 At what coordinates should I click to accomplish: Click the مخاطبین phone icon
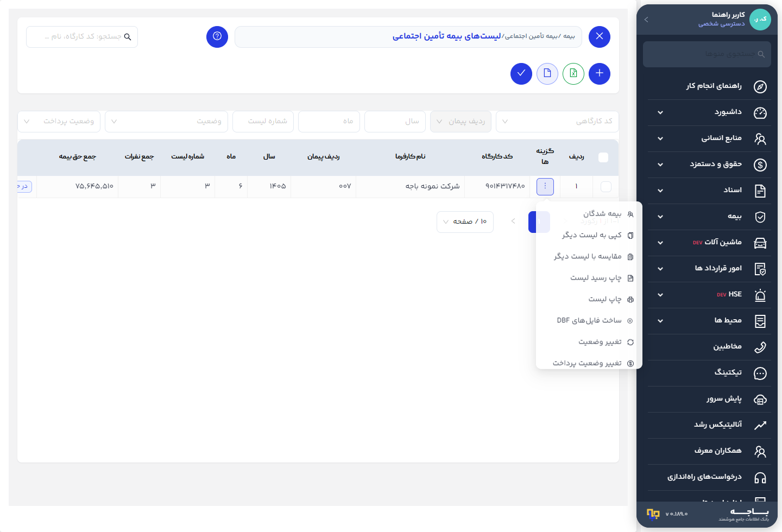coord(760,347)
